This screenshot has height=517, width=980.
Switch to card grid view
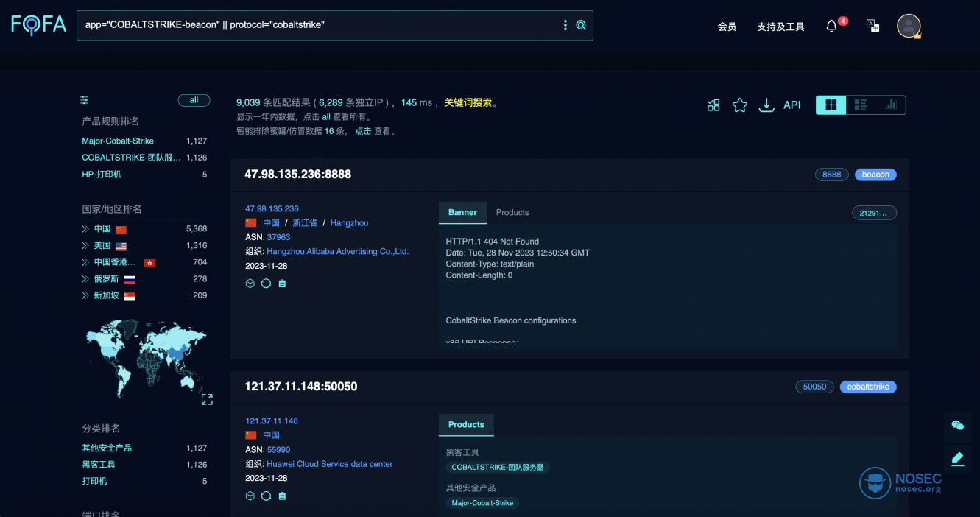click(x=831, y=105)
